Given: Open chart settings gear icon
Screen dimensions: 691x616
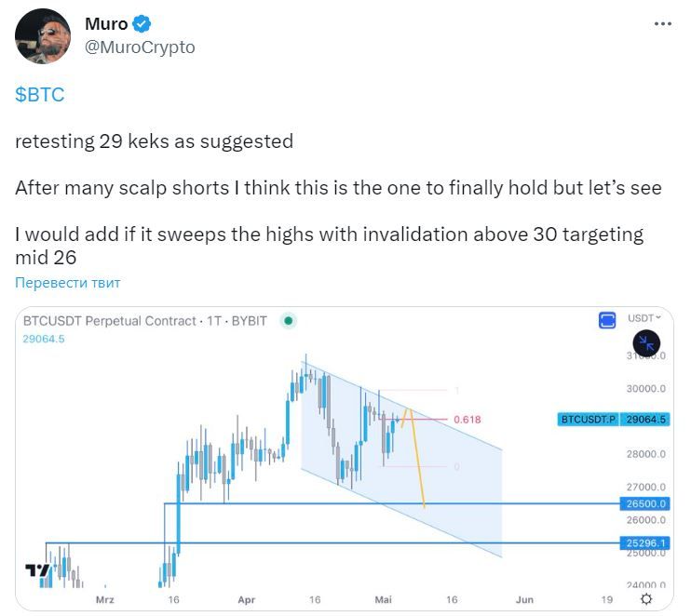Looking at the screenshot, I should tap(646, 598).
